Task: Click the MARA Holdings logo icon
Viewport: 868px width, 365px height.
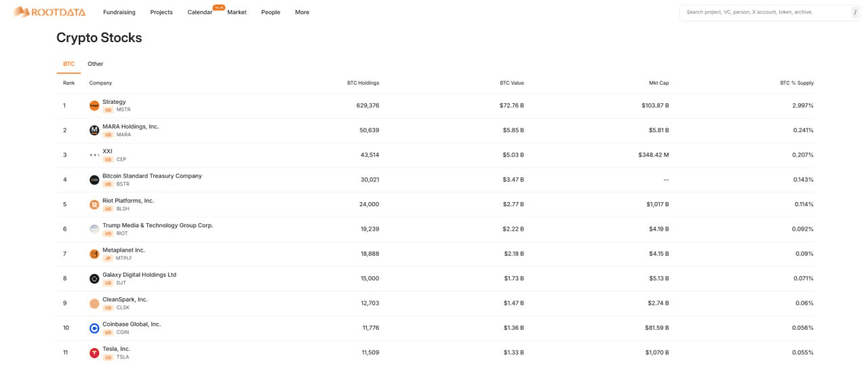Action: pos(94,130)
